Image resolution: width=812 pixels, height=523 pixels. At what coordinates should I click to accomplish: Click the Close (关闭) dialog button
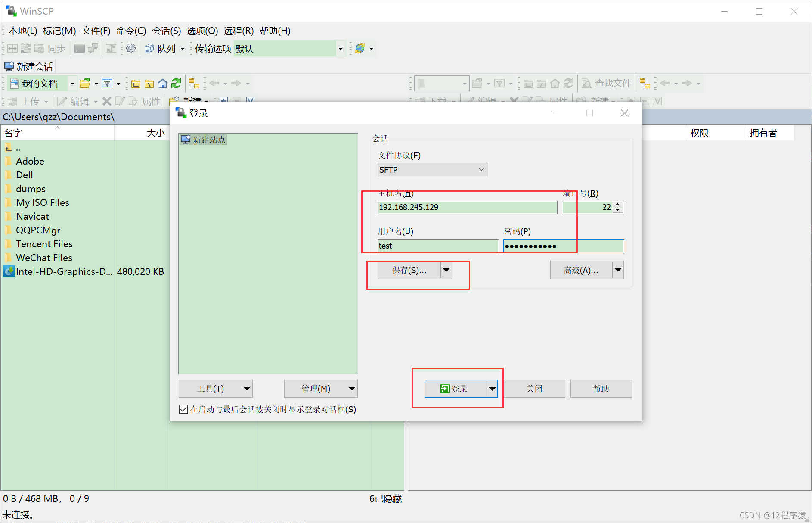coord(534,389)
